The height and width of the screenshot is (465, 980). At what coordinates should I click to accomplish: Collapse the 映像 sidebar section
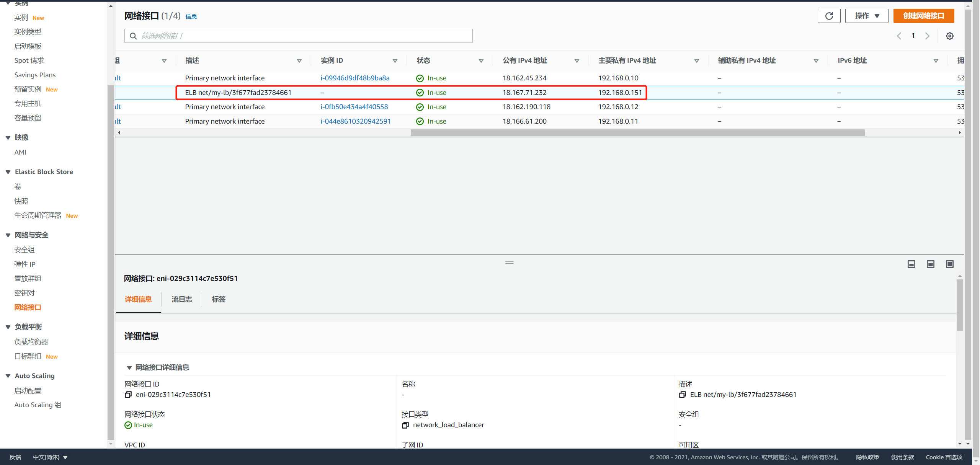click(8, 138)
